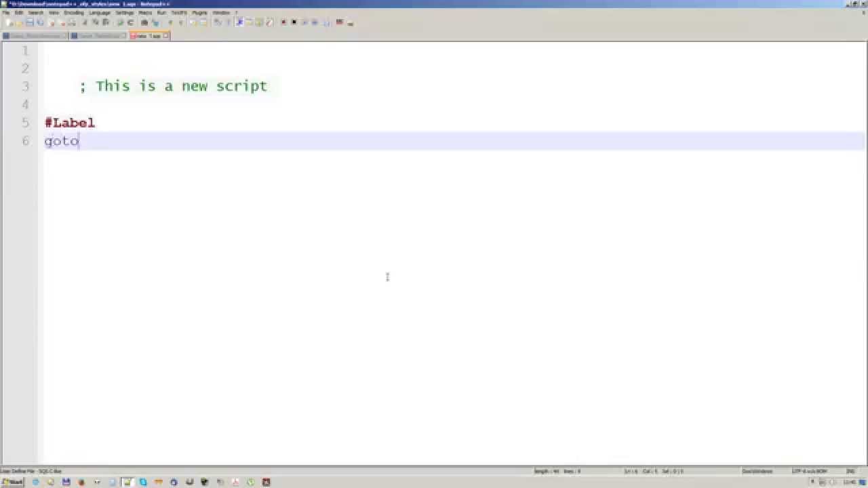The height and width of the screenshot is (488, 868).
Task: Click the Print toolbar icon
Action: [x=72, y=22]
